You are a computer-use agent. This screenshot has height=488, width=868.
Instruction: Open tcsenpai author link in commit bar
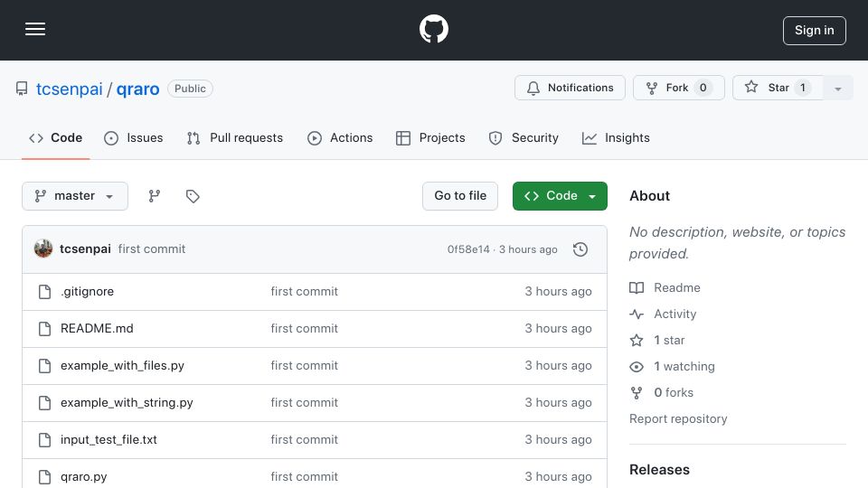pos(85,249)
